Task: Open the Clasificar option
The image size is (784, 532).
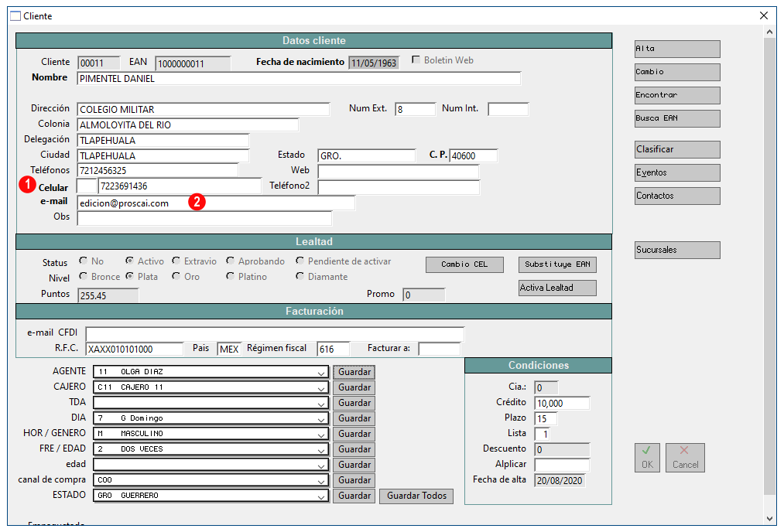Action: point(677,149)
